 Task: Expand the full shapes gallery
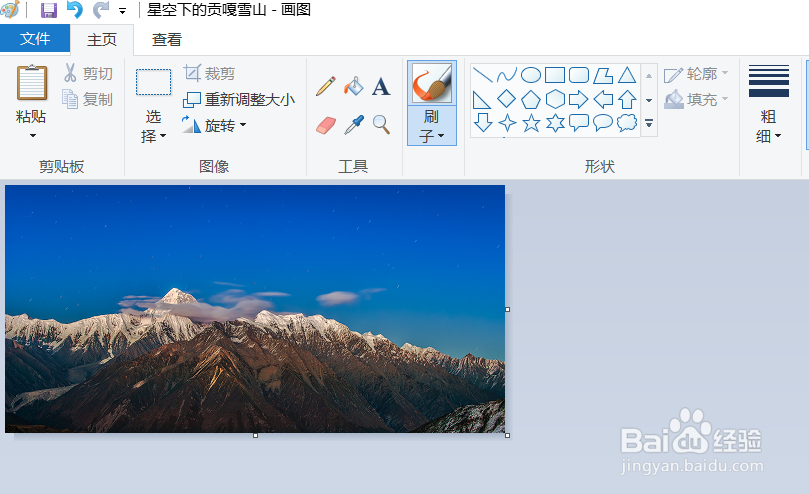649,124
